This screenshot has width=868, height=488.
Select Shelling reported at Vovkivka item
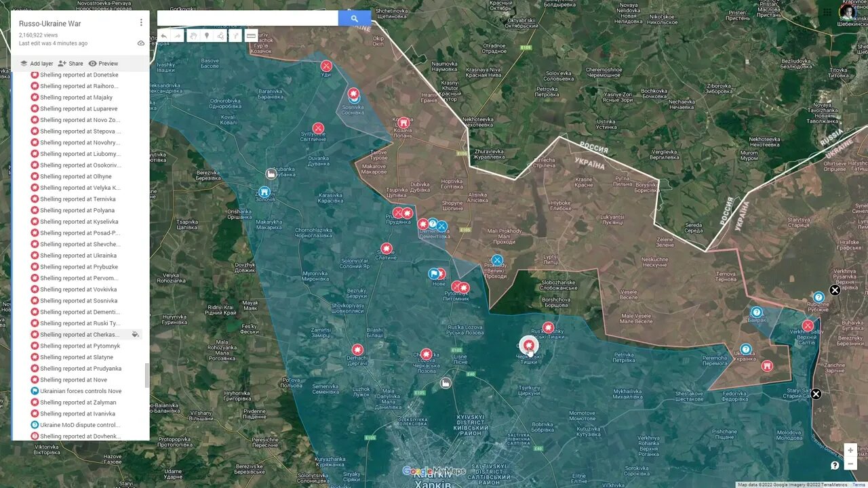tap(80, 289)
